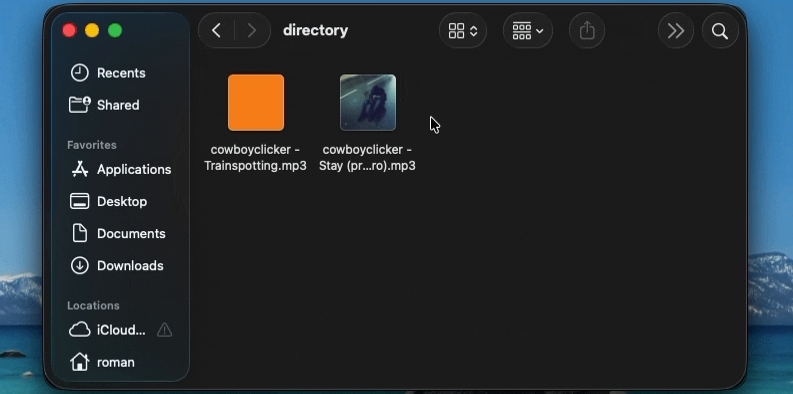
Task: Click the Downloads arrow icon
Action: [x=79, y=266]
